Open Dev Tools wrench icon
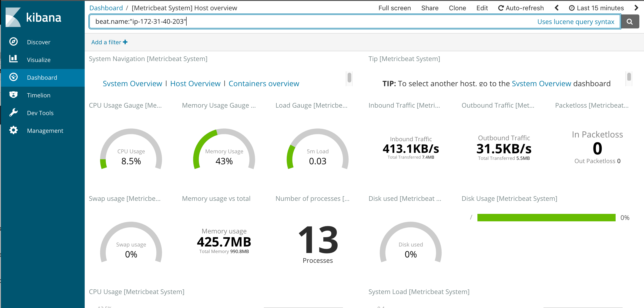This screenshot has height=308, width=644. click(x=13, y=113)
